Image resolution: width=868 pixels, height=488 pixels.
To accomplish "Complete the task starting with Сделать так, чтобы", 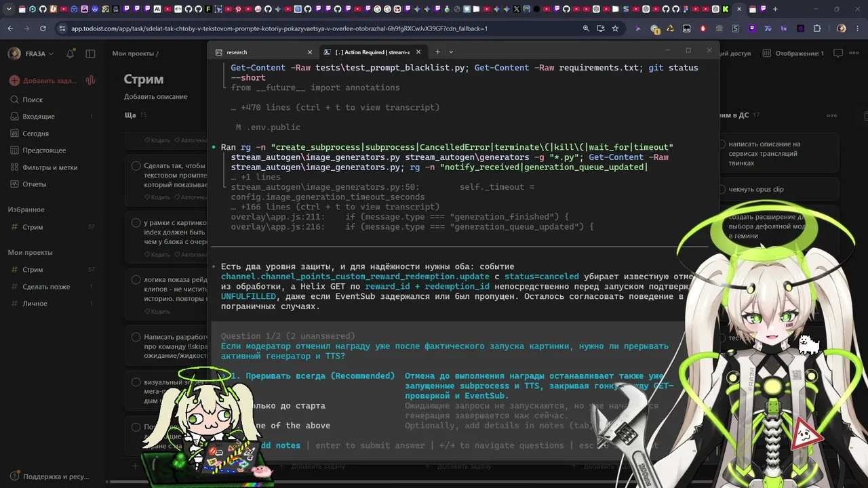I will [136, 165].
